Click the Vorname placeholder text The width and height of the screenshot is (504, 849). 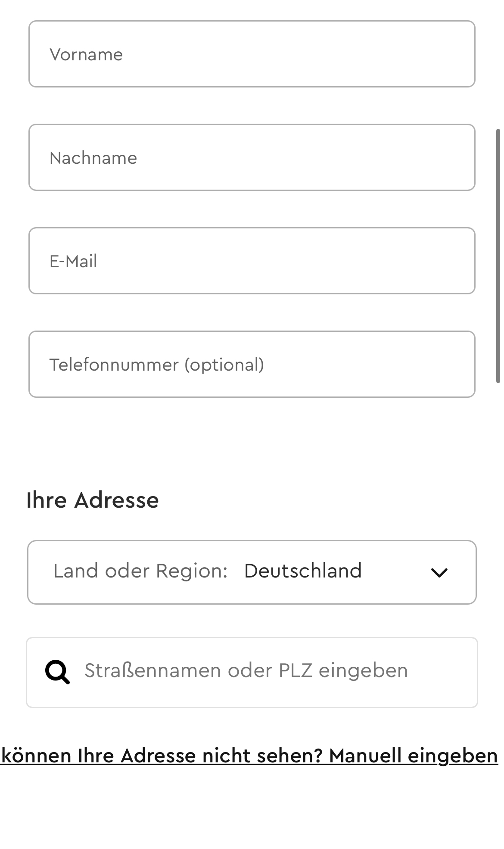(x=86, y=55)
